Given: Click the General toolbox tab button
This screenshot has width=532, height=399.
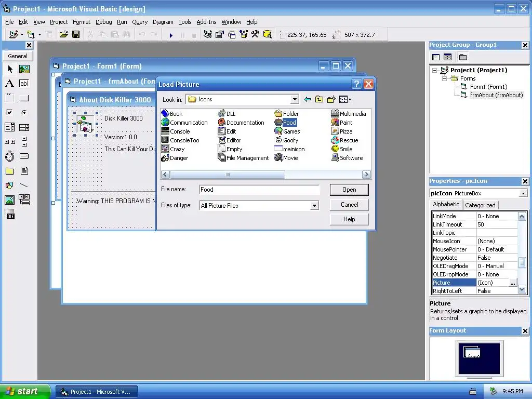Looking at the screenshot, I should click(x=18, y=56).
